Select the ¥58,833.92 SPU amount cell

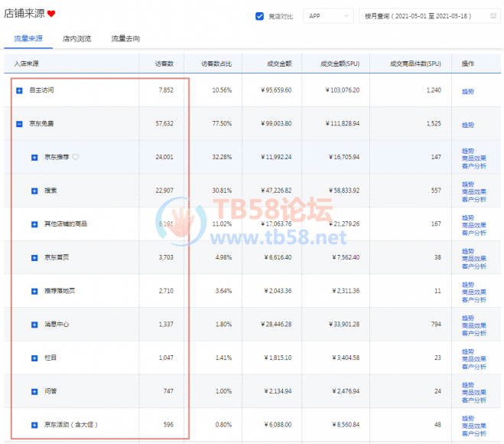click(x=344, y=191)
